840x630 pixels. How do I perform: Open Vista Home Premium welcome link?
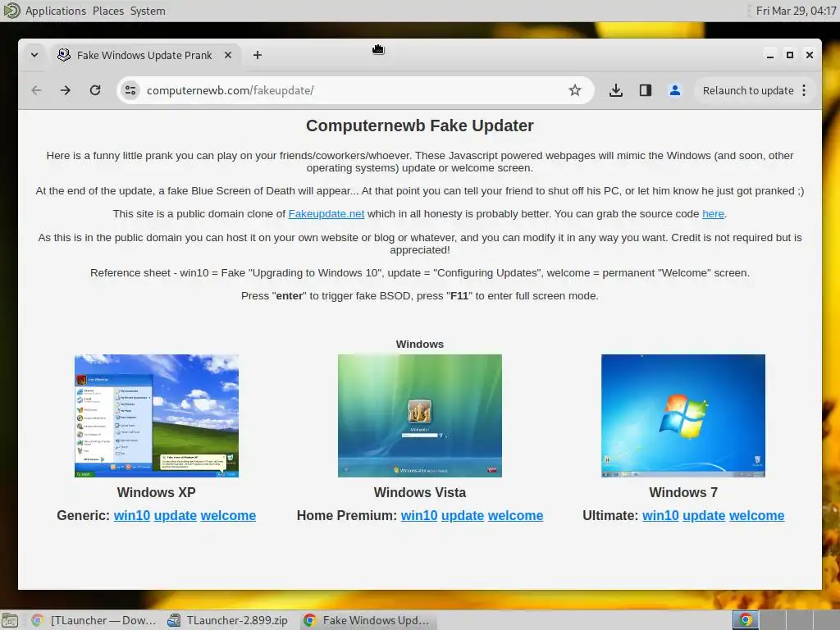[x=515, y=515]
